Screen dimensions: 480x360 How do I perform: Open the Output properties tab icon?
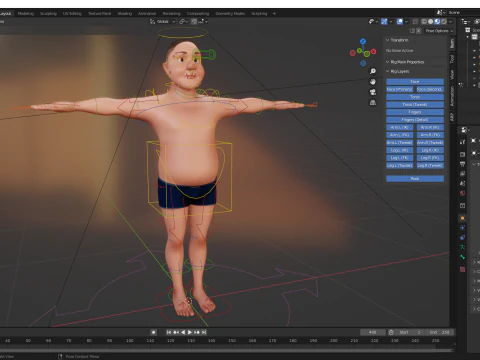tap(462, 164)
